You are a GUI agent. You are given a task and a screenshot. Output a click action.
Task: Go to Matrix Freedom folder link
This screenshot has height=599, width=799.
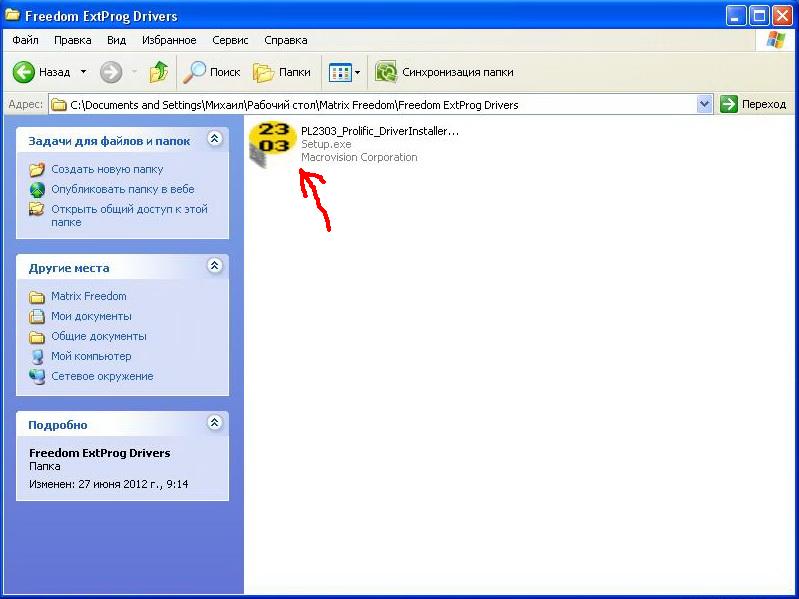[x=89, y=296]
